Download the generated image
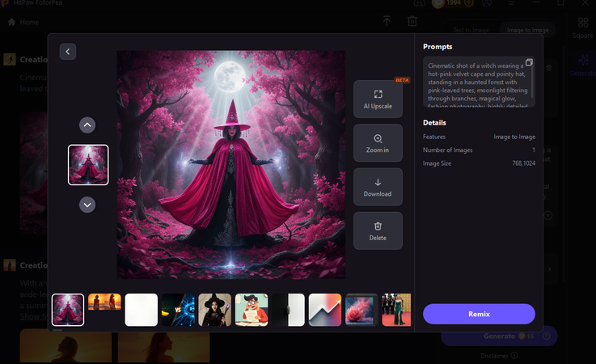596x364 pixels. pyautogui.click(x=378, y=187)
